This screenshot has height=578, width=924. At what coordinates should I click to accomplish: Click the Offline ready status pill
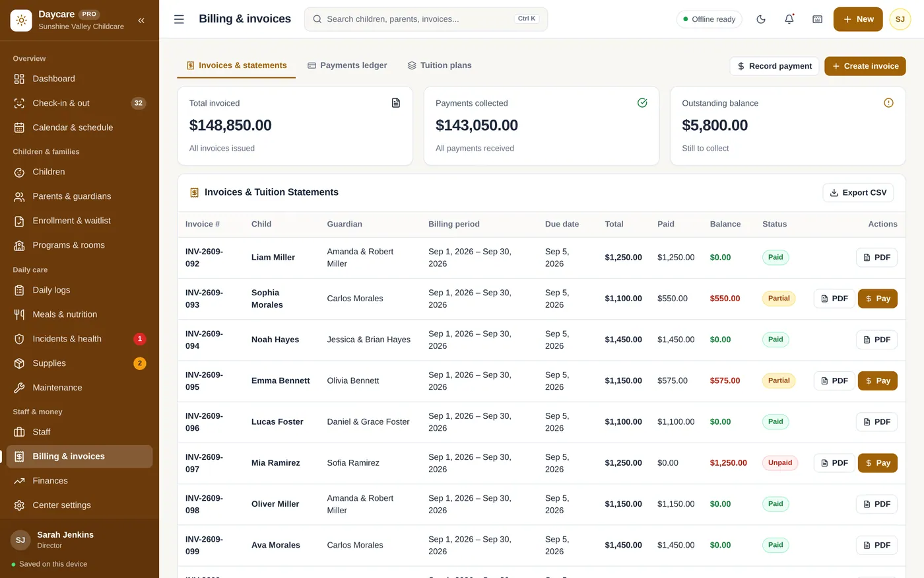click(x=709, y=19)
